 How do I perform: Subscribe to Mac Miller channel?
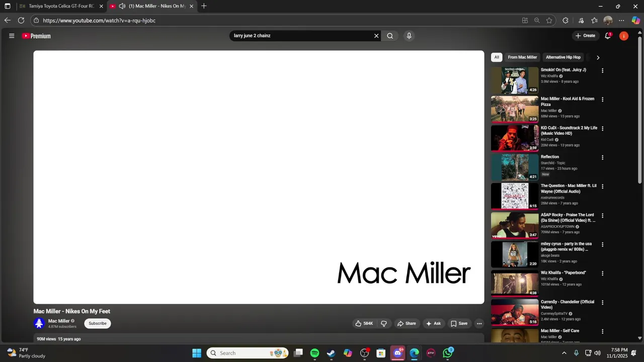coord(98,323)
